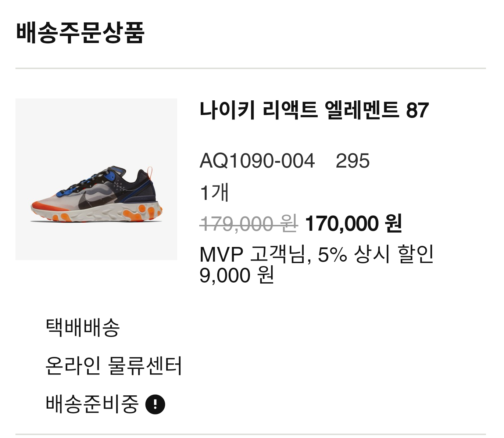504x438 pixels.
Task: Click the 87 in the product name
Action: (418, 110)
